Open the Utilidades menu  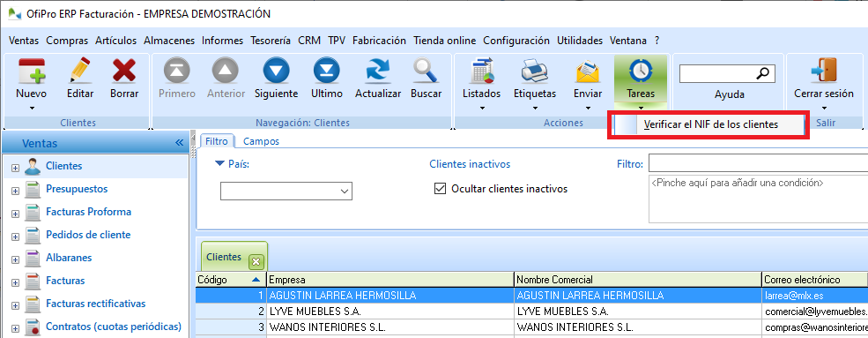tap(580, 41)
